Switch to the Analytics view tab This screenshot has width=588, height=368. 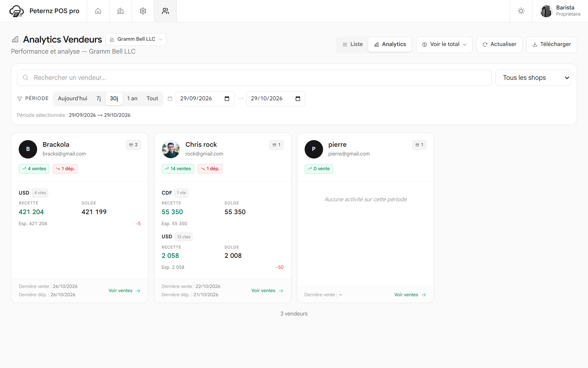pos(390,44)
